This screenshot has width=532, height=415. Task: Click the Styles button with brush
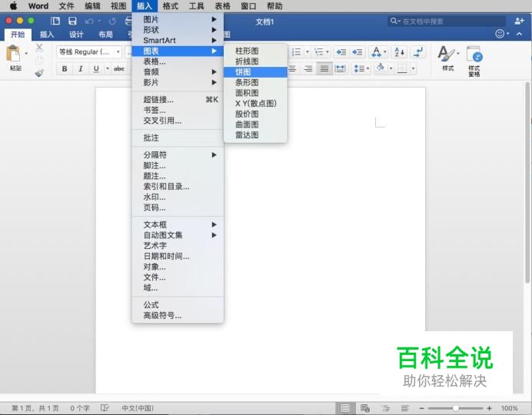coord(447,58)
